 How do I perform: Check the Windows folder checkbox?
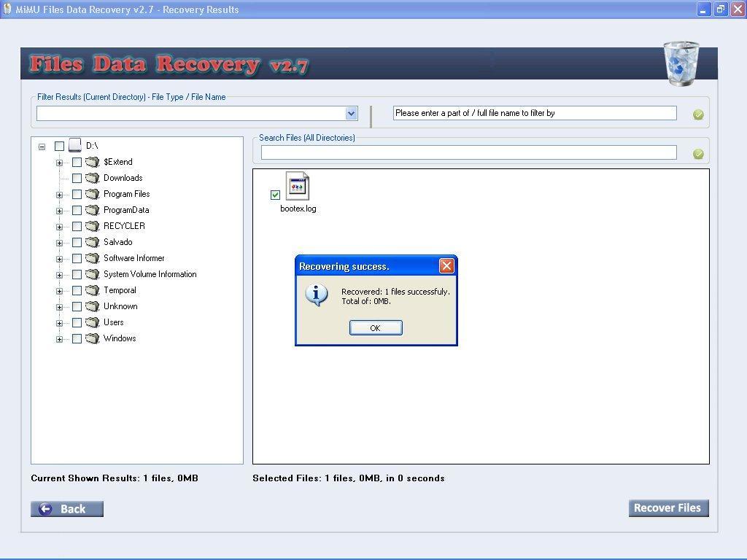[77, 339]
